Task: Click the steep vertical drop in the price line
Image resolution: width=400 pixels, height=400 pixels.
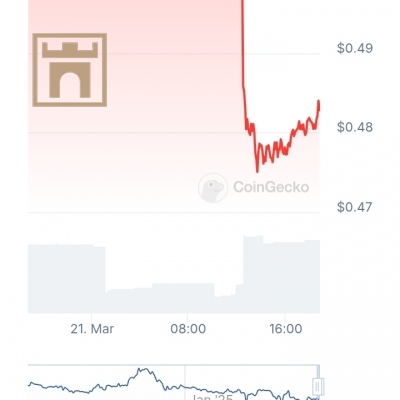Action: (243, 43)
